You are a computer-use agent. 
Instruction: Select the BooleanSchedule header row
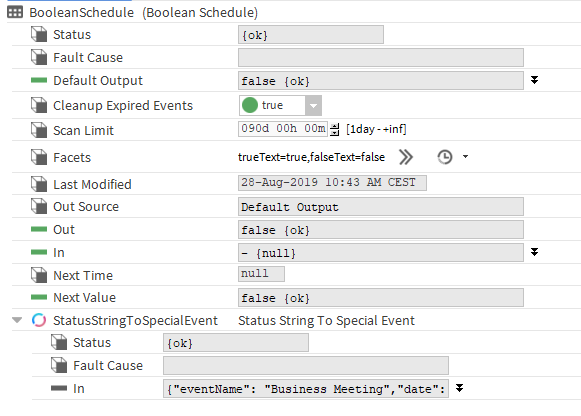point(294,12)
